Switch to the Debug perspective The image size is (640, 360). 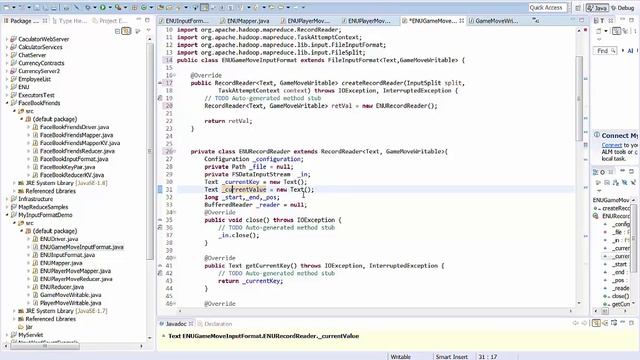[623, 8]
